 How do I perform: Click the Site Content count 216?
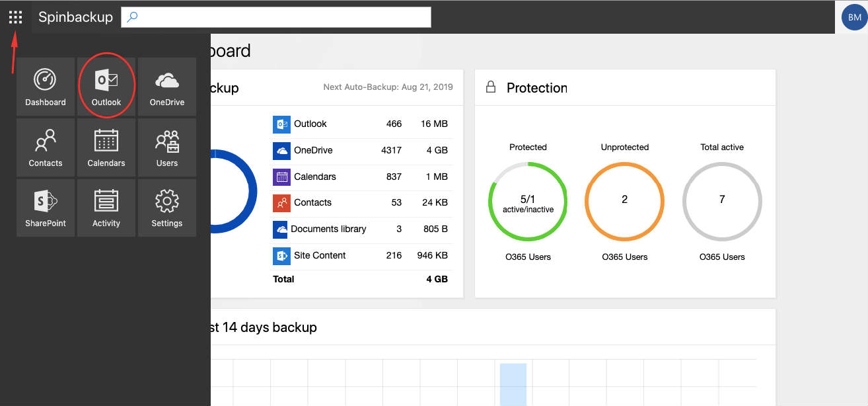point(394,255)
